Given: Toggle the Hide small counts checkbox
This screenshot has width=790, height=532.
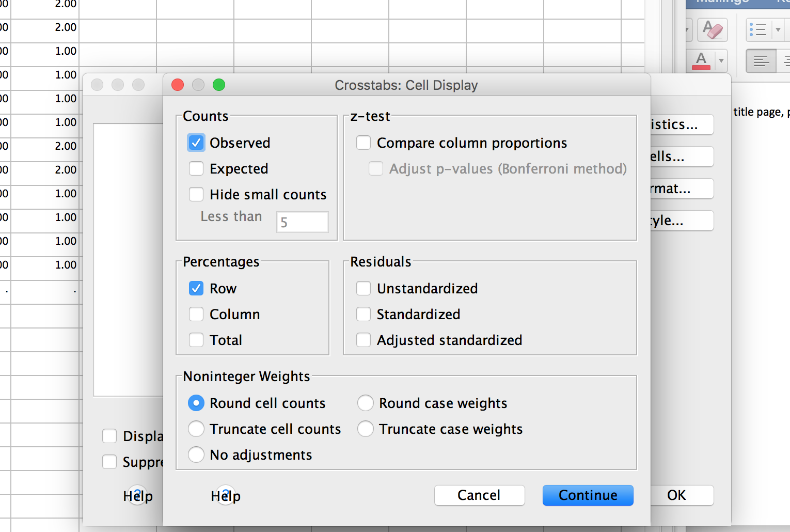Looking at the screenshot, I should 196,195.
